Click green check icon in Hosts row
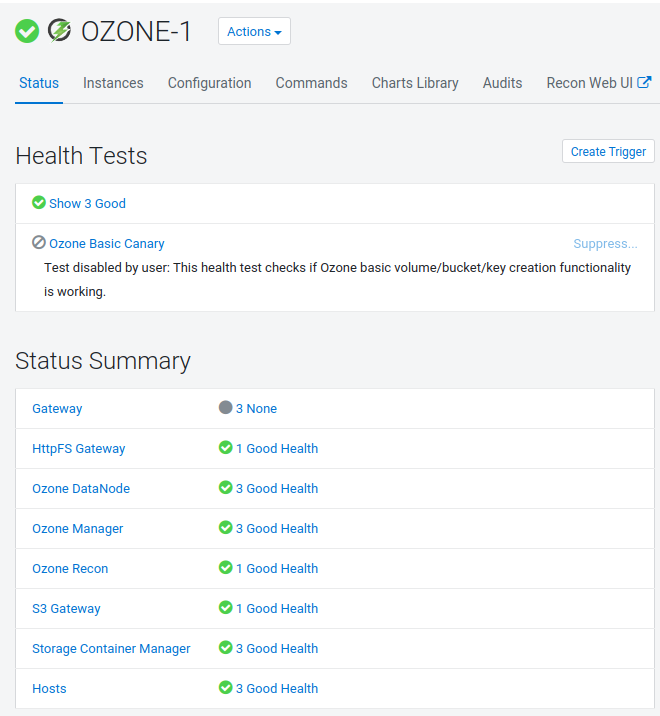Image resolution: width=660 pixels, height=716 pixels. point(225,688)
